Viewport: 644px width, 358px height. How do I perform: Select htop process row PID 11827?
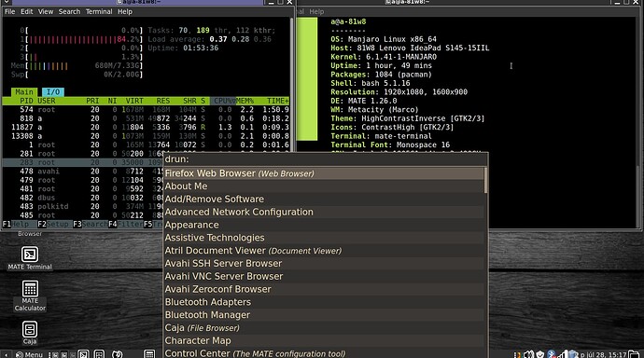[146, 128]
